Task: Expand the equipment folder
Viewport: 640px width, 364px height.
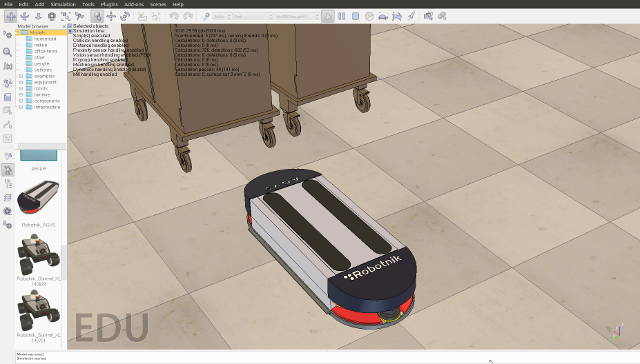Action: coord(21,82)
